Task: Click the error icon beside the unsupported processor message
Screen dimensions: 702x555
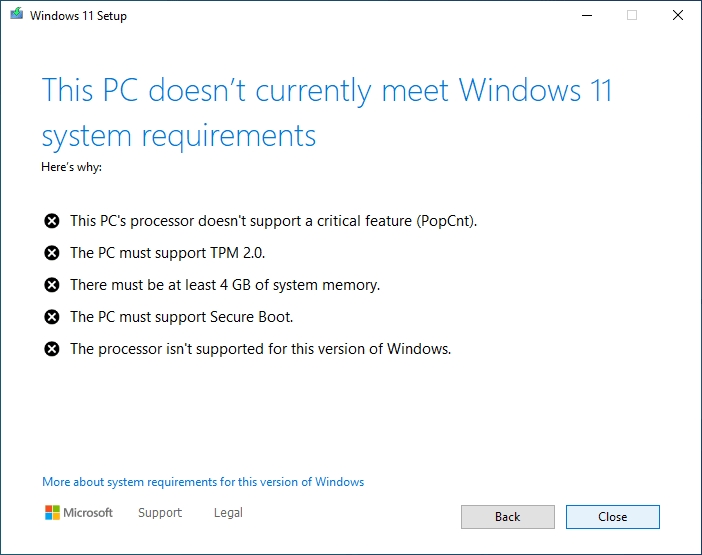Action: [x=52, y=349]
